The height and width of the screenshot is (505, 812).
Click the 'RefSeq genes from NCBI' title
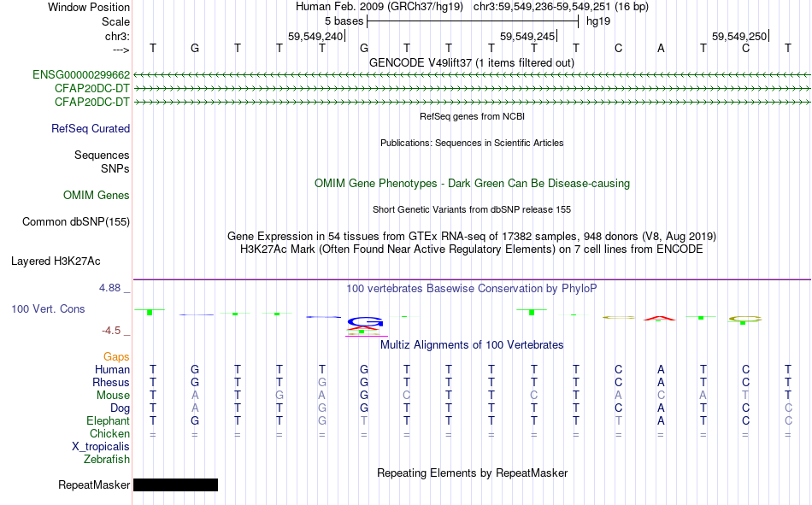pyautogui.click(x=473, y=116)
